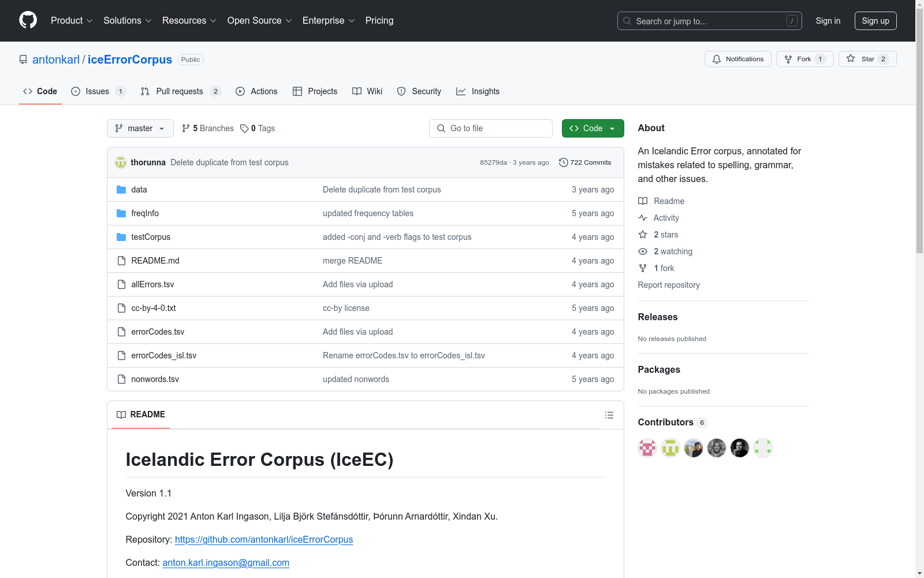Click the Notifications bell button
The image size is (924, 578).
pos(737,59)
